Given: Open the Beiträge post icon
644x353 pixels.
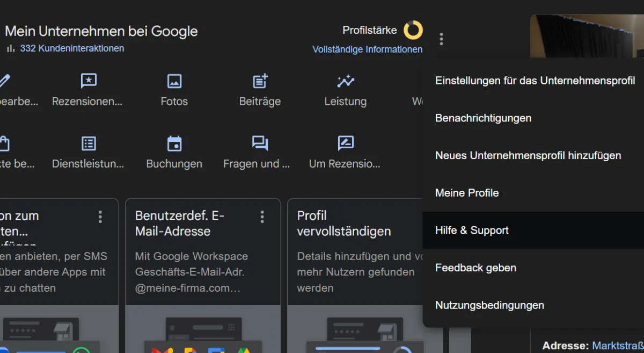Looking at the screenshot, I should [x=260, y=81].
